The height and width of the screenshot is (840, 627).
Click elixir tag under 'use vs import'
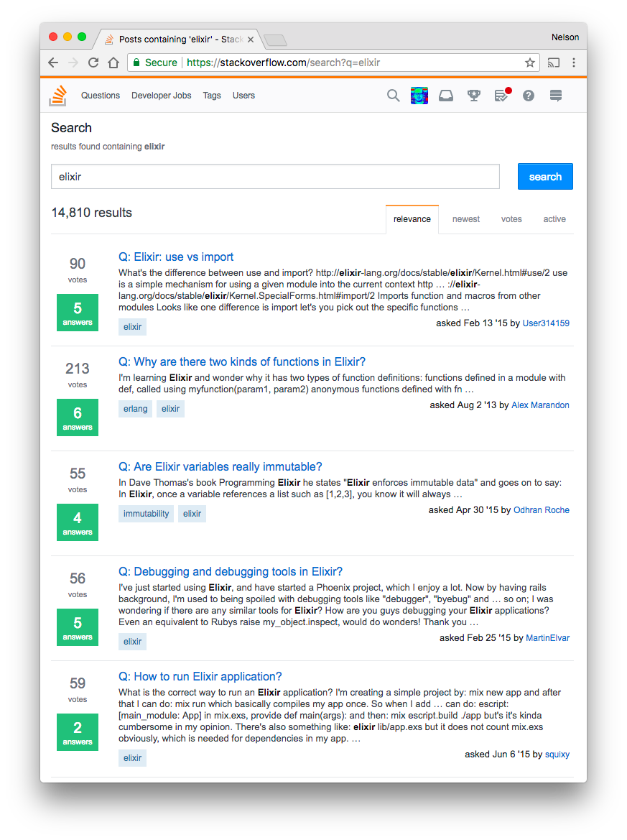click(x=132, y=327)
